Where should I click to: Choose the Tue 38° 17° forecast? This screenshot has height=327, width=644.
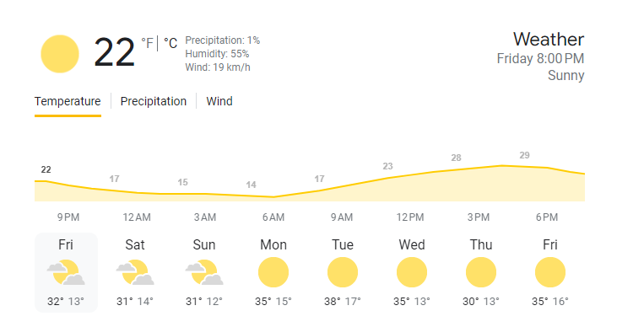pos(343,272)
